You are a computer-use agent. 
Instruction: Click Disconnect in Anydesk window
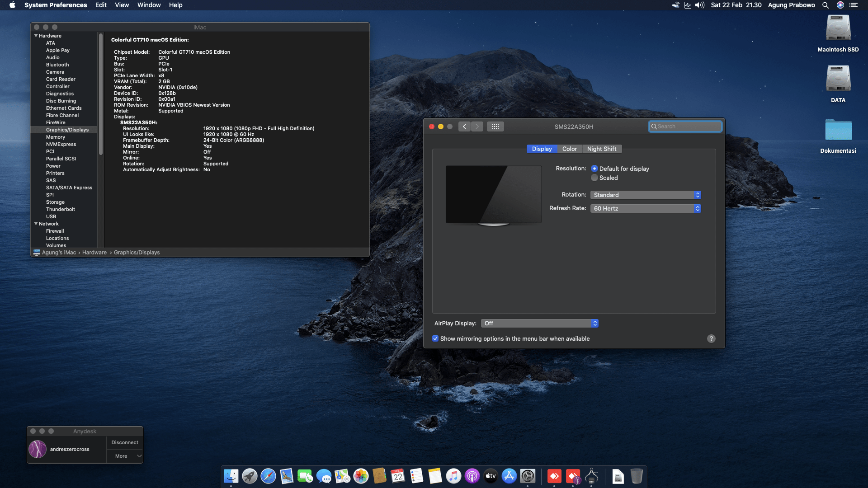pos(125,442)
